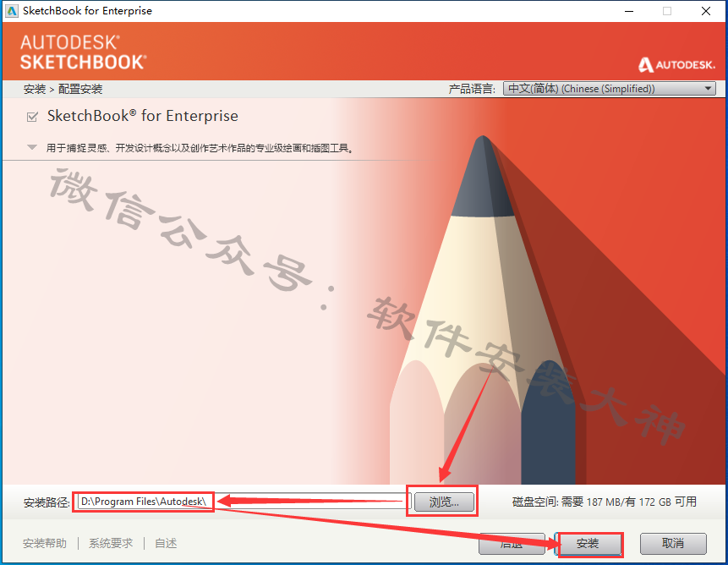Image resolution: width=728 pixels, height=565 pixels.
Task: Click the SketchBook for Enterprise product title
Action: [143, 116]
